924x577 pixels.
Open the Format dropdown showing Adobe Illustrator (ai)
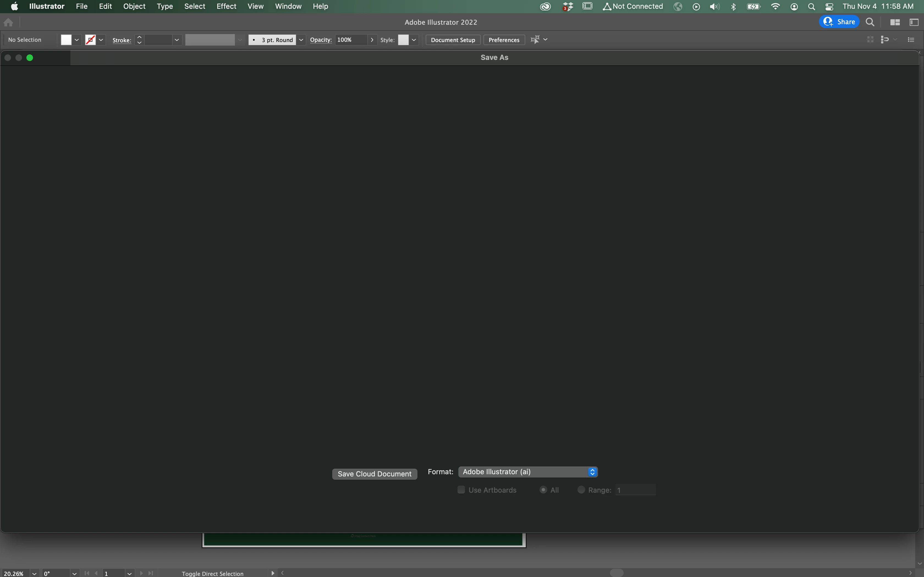(528, 472)
